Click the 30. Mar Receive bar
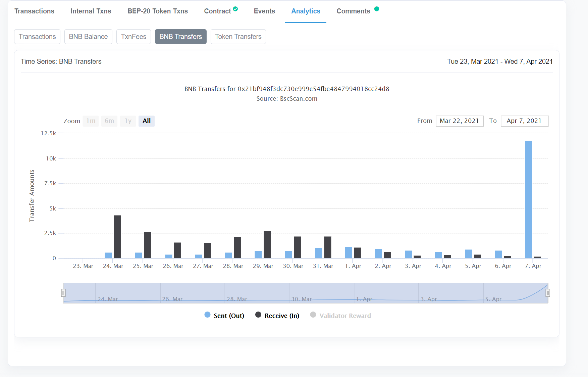Viewport: 588px width, 377px height. click(x=298, y=247)
